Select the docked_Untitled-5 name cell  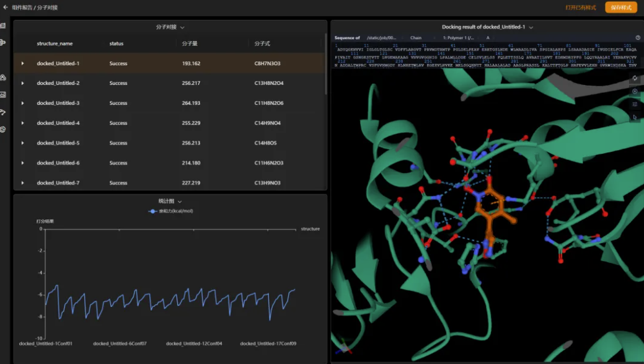click(x=58, y=143)
